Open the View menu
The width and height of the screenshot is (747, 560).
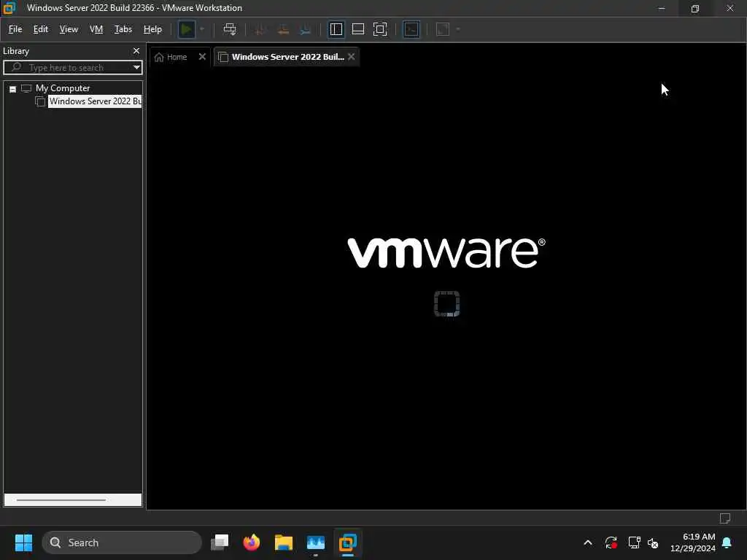click(x=69, y=29)
